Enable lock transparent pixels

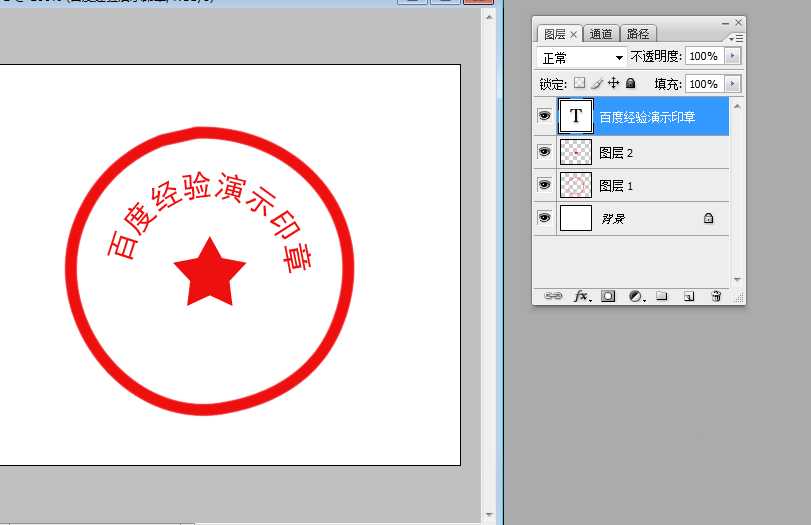pyautogui.click(x=579, y=84)
